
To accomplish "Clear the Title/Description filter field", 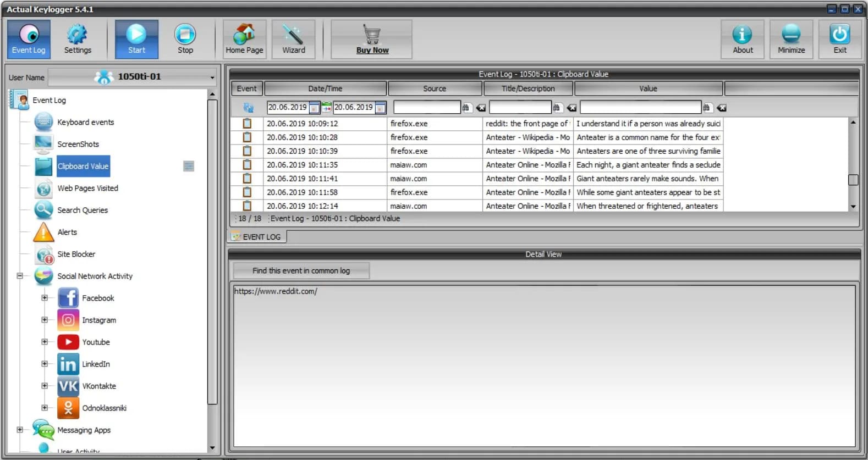I will 572,108.
